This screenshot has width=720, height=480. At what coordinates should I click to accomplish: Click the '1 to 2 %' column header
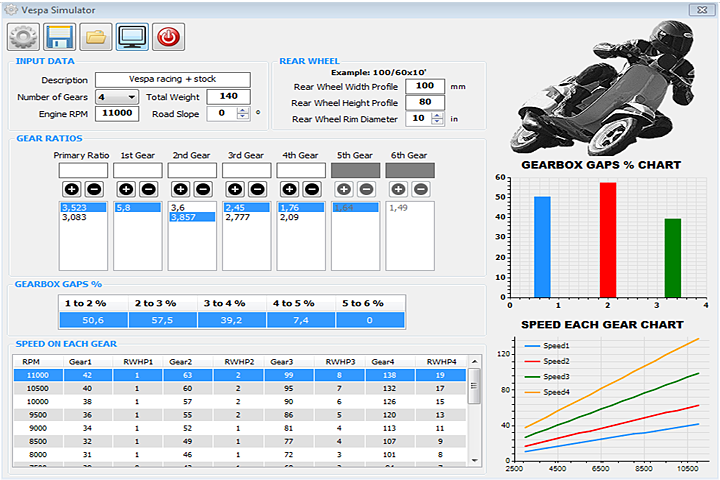click(93, 303)
